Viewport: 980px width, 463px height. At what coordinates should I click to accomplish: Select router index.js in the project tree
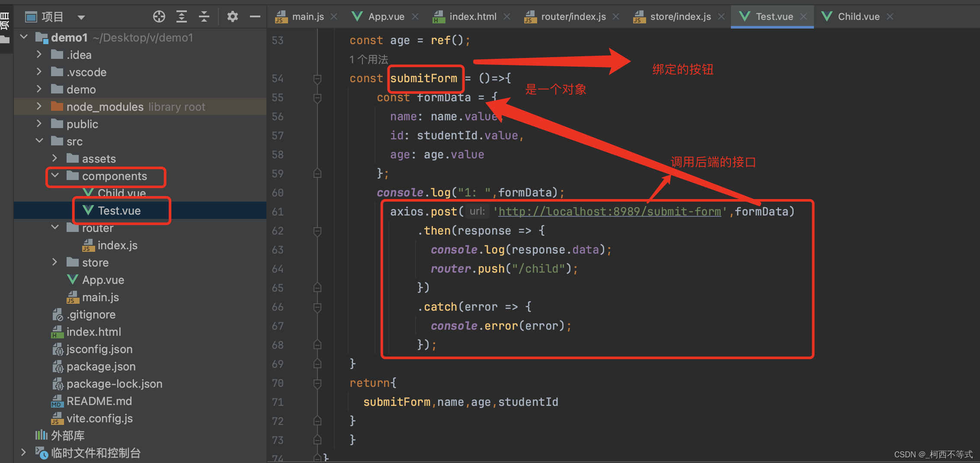pyautogui.click(x=117, y=245)
